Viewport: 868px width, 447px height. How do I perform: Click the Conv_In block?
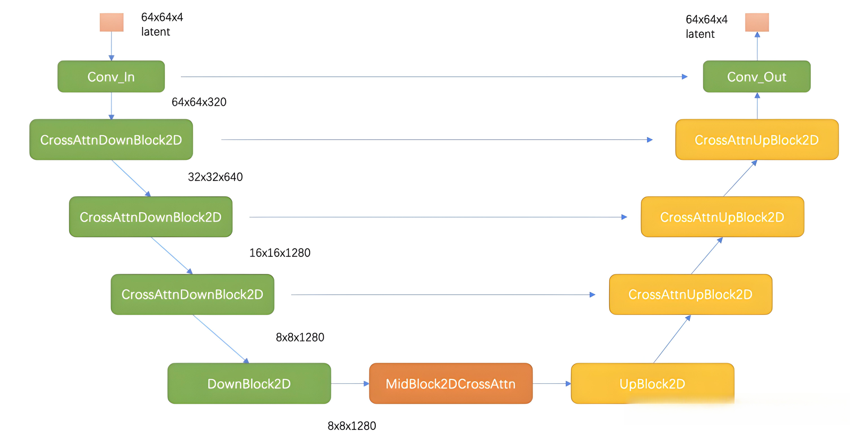click(x=111, y=76)
